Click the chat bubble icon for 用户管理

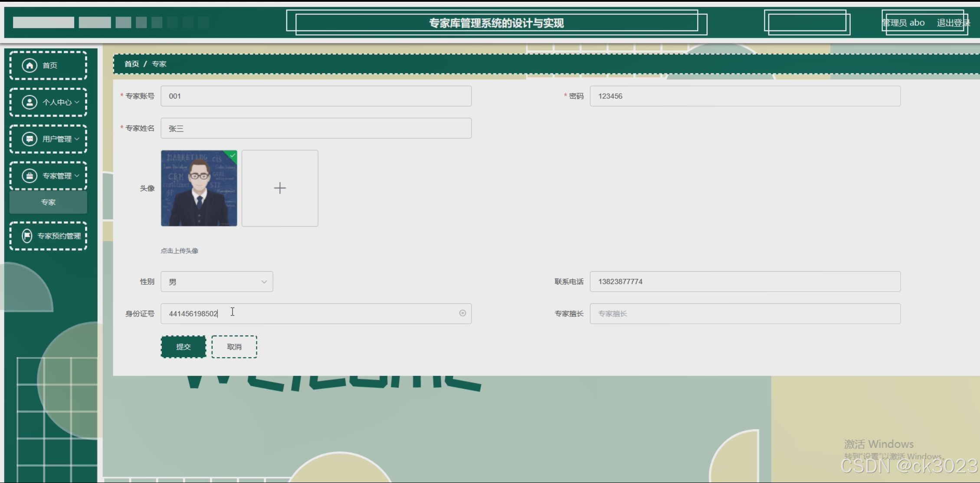[x=29, y=139]
